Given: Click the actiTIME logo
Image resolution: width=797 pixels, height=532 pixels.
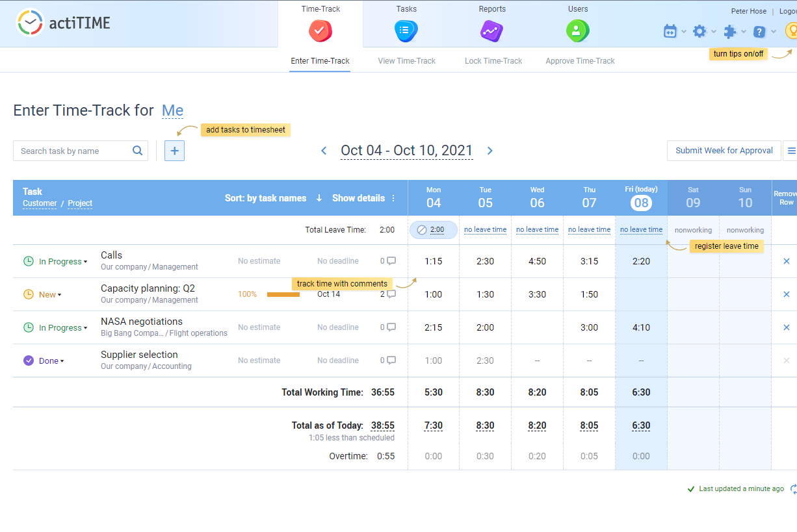Looking at the screenshot, I should coord(63,23).
